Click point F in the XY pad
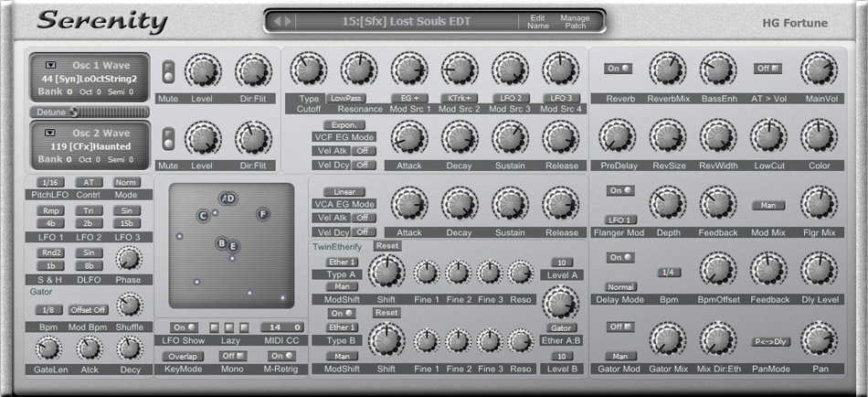The image size is (868, 397). [x=263, y=214]
